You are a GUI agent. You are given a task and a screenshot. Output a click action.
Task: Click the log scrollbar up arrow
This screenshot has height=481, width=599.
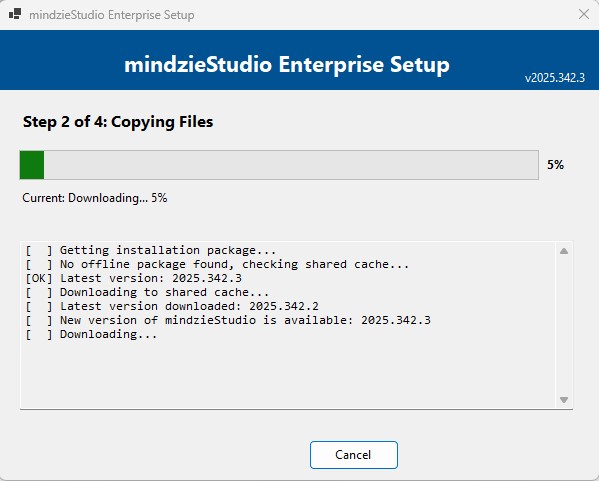coord(564,251)
